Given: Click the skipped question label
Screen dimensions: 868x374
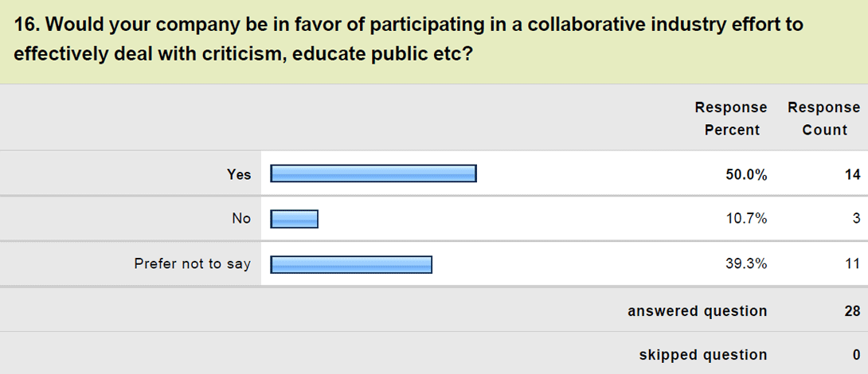Looking at the screenshot, I should click(x=703, y=355).
